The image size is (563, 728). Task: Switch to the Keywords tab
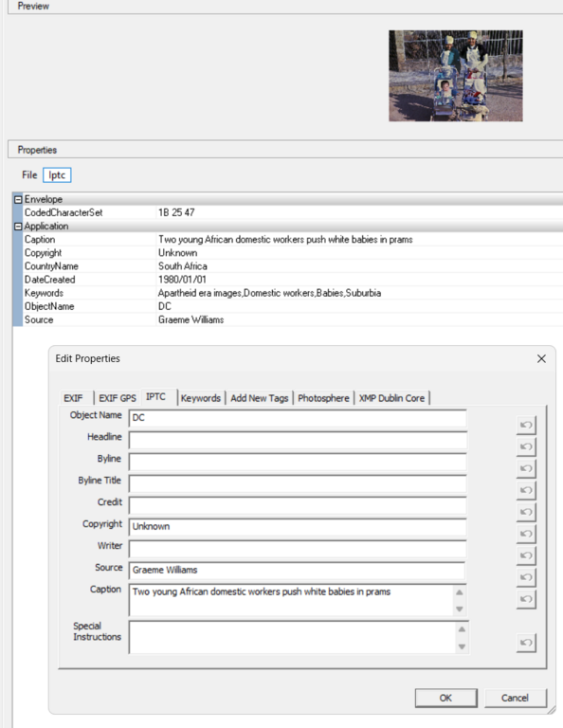coord(201,398)
